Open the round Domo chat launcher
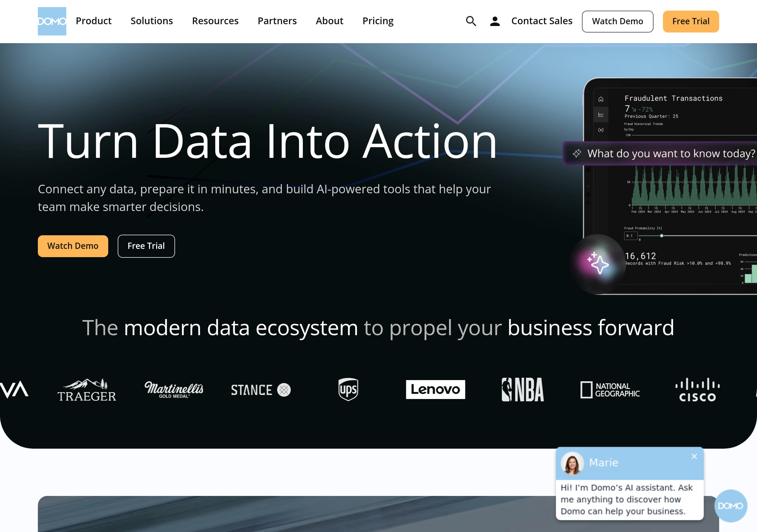 730,506
